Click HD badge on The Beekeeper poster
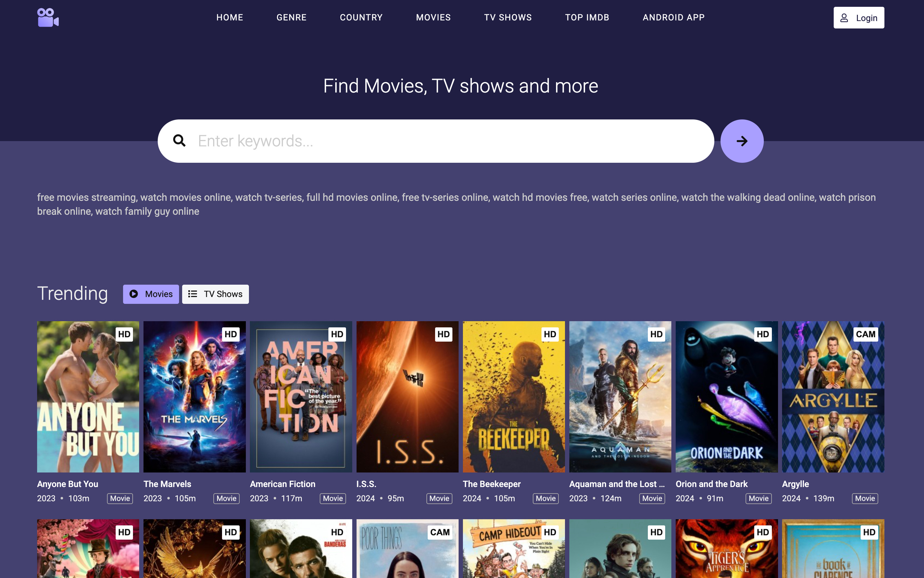 coord(550,334)
